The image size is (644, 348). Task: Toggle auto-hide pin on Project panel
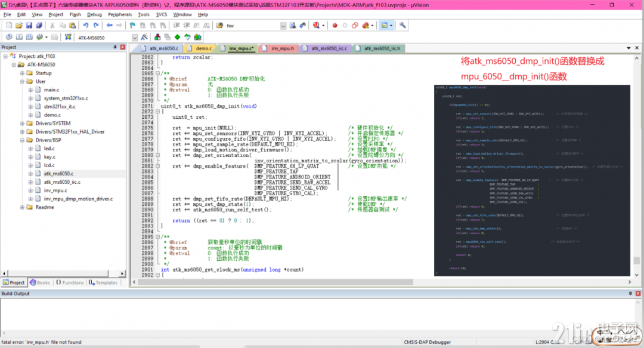115,47
